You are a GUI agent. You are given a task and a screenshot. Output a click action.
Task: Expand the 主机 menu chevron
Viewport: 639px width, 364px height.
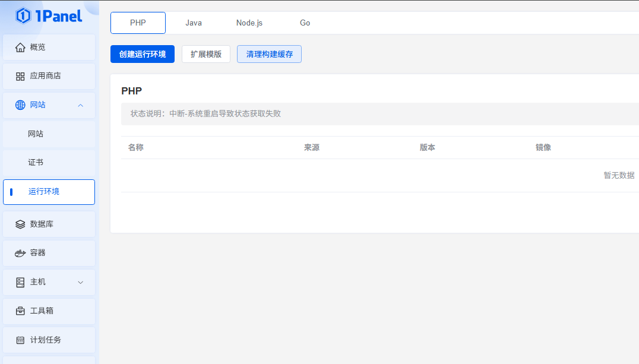(81, 282)
